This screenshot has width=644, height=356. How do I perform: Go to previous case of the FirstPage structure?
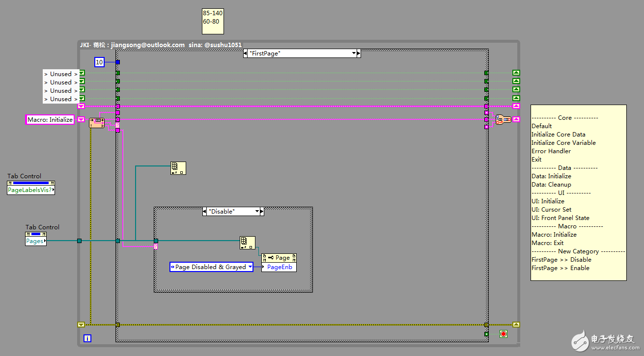pyautogui.click(x=246, y=54)
